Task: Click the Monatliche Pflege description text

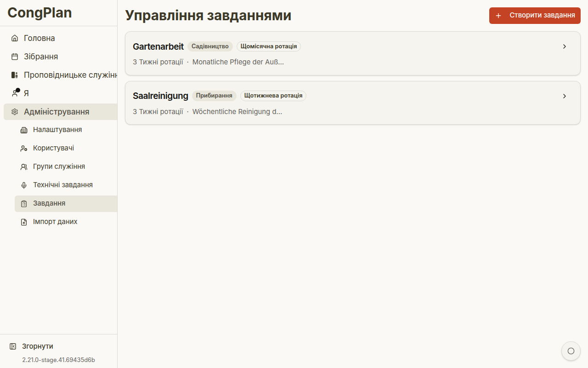Action: [x=238, y=62]
